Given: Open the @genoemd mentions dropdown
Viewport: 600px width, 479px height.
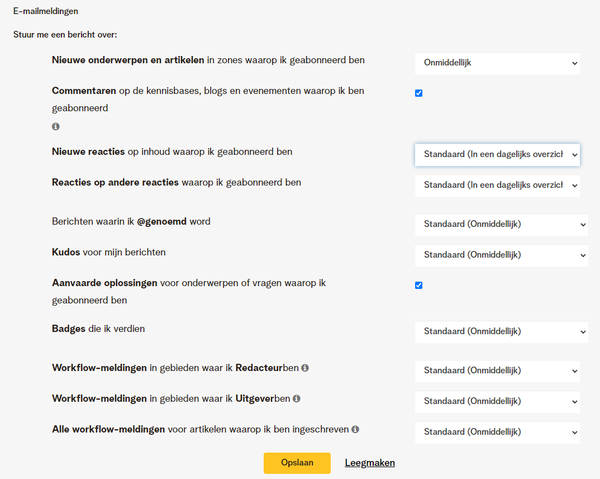Looking at the screenshot, I should click(501, 225).
